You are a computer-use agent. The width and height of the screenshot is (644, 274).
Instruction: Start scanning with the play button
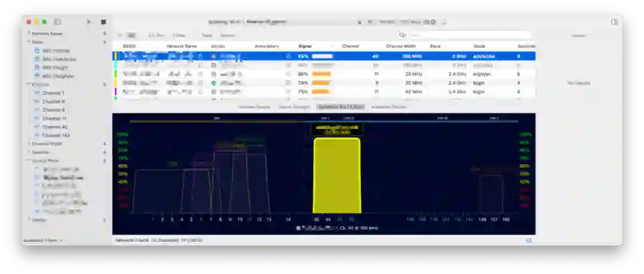coord(89,22)
